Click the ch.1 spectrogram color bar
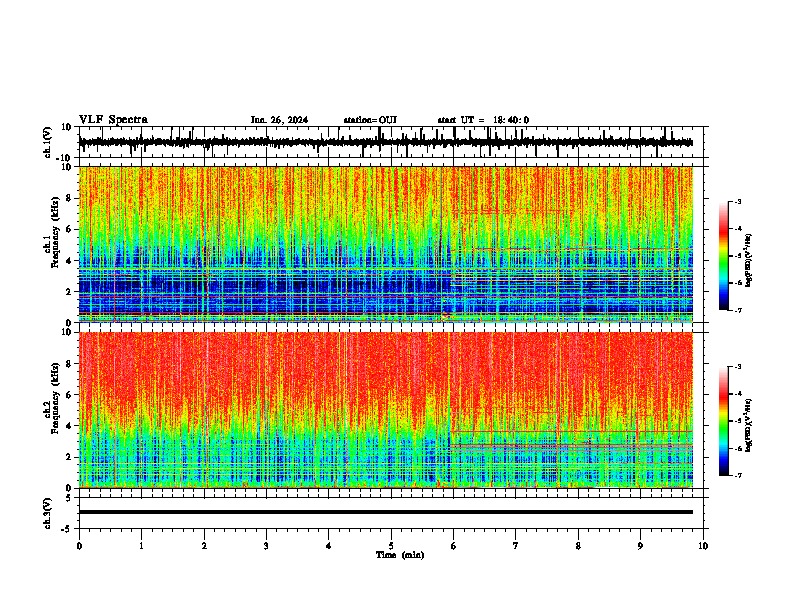The height and width of the screenshot is (612, 792). click(x=723, y=256)
